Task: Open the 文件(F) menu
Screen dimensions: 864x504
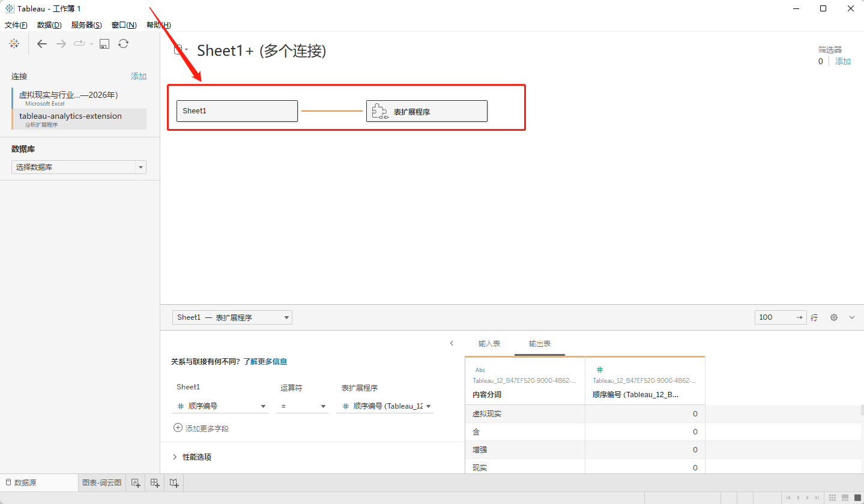Action: [16, 25]
